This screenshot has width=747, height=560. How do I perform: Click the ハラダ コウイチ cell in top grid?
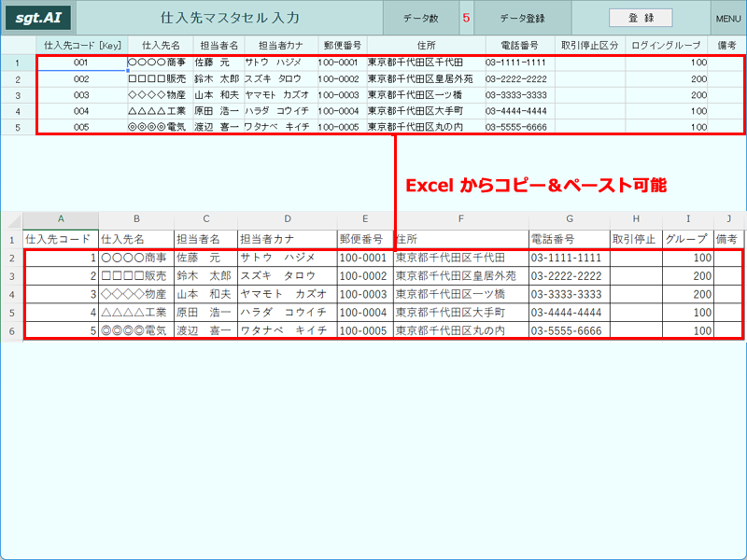(281, 111)
